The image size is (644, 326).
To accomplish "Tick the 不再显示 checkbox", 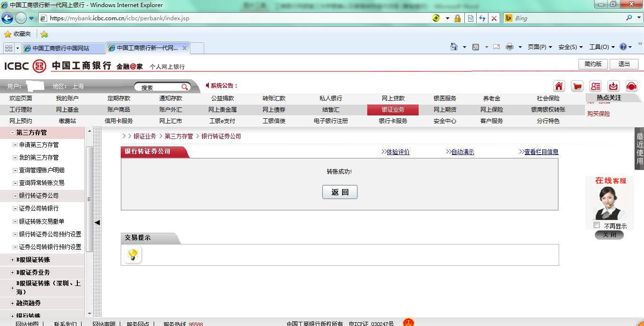I will point(597,225).
